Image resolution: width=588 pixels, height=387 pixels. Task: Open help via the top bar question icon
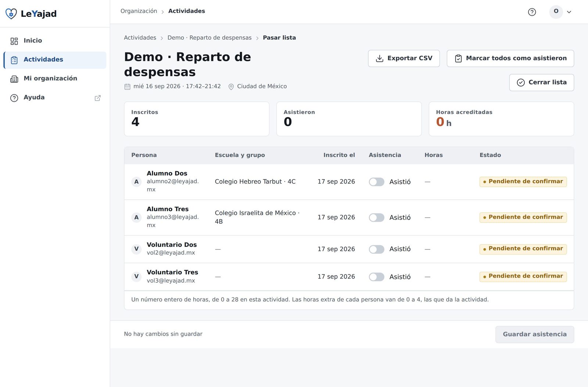[532, 12]
